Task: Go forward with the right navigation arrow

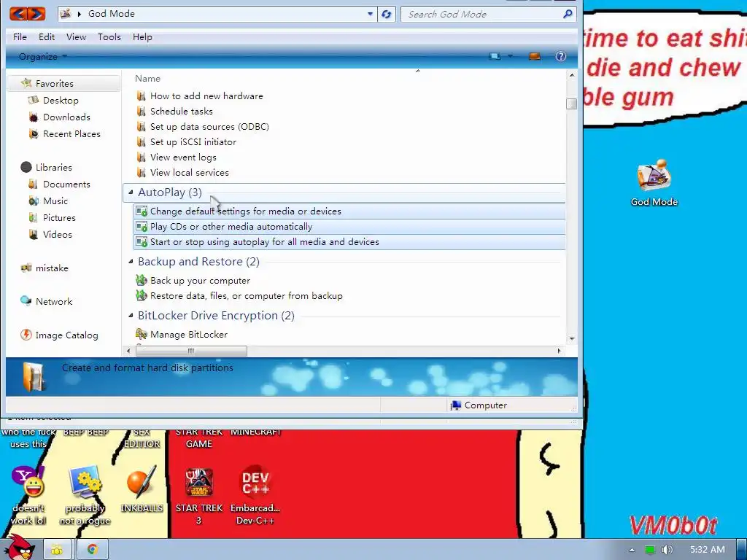Action: pyautogui.click(x=36, y=14)
